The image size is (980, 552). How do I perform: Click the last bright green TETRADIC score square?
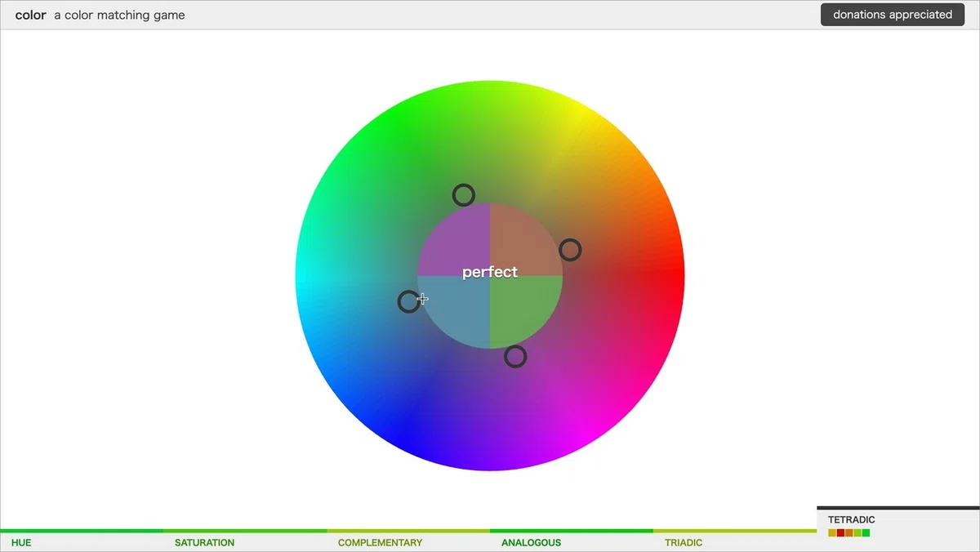(x=866, y=533)
